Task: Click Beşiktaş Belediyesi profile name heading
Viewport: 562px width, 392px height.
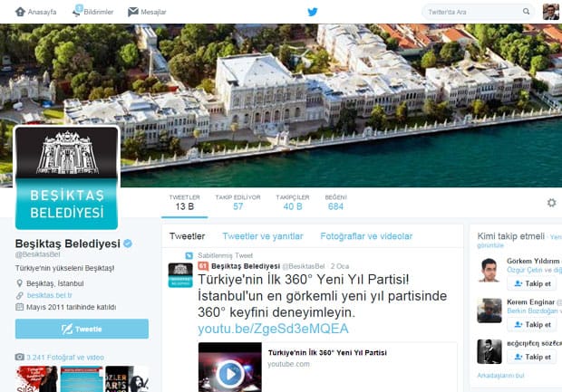Action: point(67,244)
